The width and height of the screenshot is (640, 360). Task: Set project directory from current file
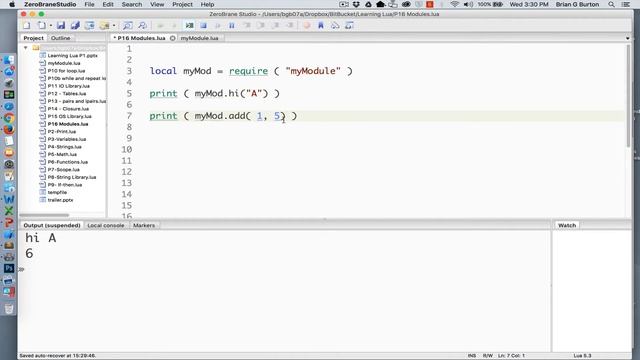[89, 26]
